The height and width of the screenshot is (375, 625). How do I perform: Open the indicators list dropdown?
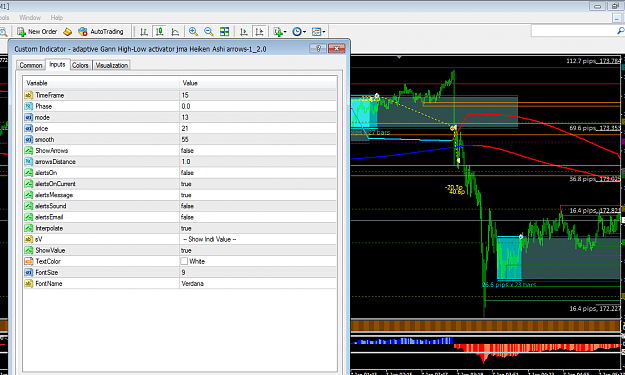tap(280, 31)
